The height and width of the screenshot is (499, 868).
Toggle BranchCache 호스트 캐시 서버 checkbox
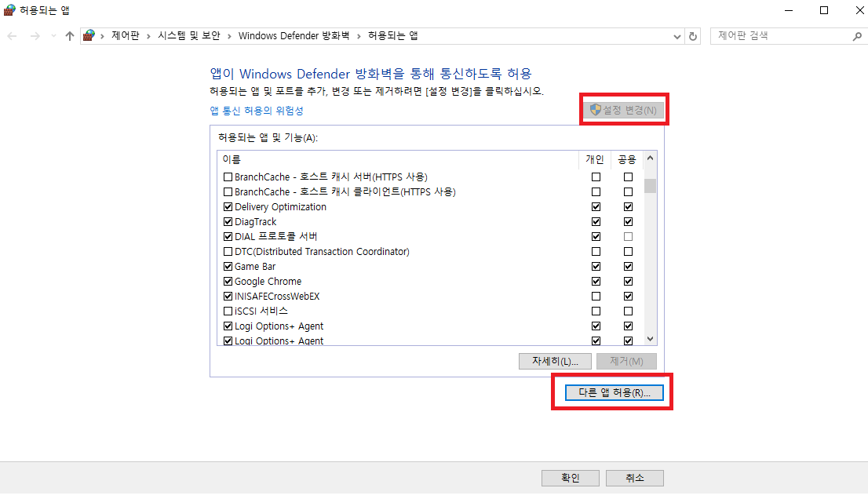click(228, 177)
